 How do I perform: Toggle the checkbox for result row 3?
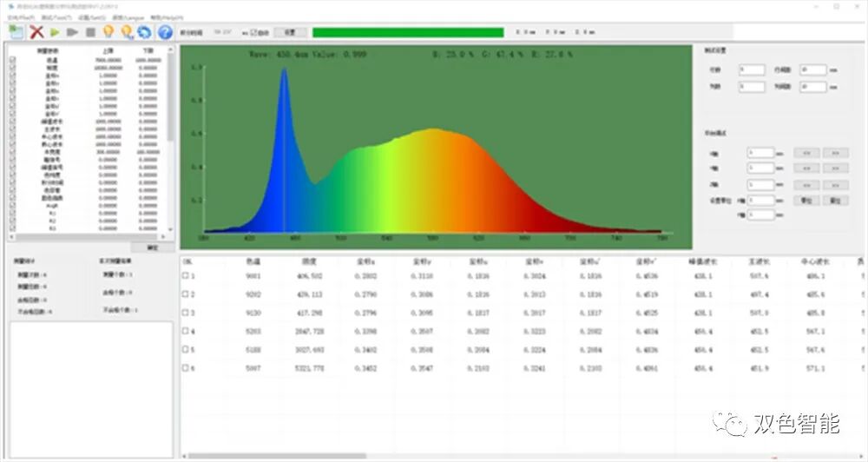pyautogui.click(x=186, y=313)
